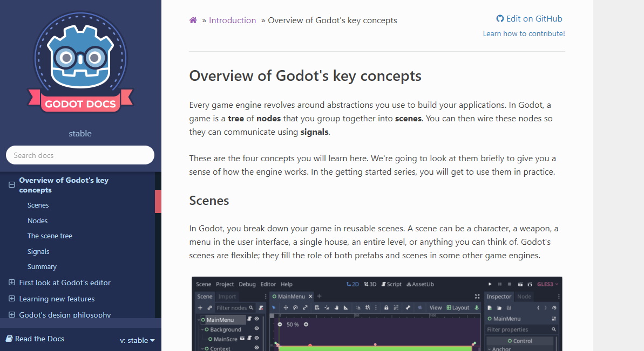Viewport: 644px width, 351px height.
Task: Select the Move tool in the canvas toolbar
Action: pos(286,307)
